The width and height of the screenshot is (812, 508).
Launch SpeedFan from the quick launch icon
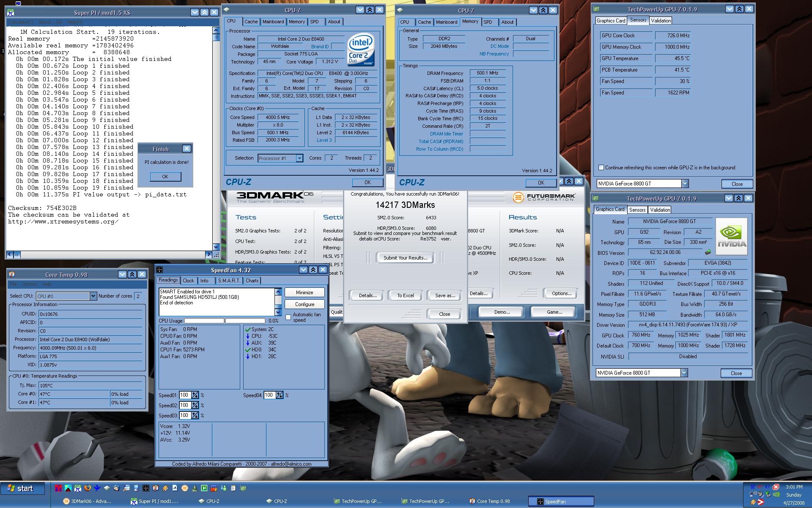pyautogui.click(x=146, y=488)
